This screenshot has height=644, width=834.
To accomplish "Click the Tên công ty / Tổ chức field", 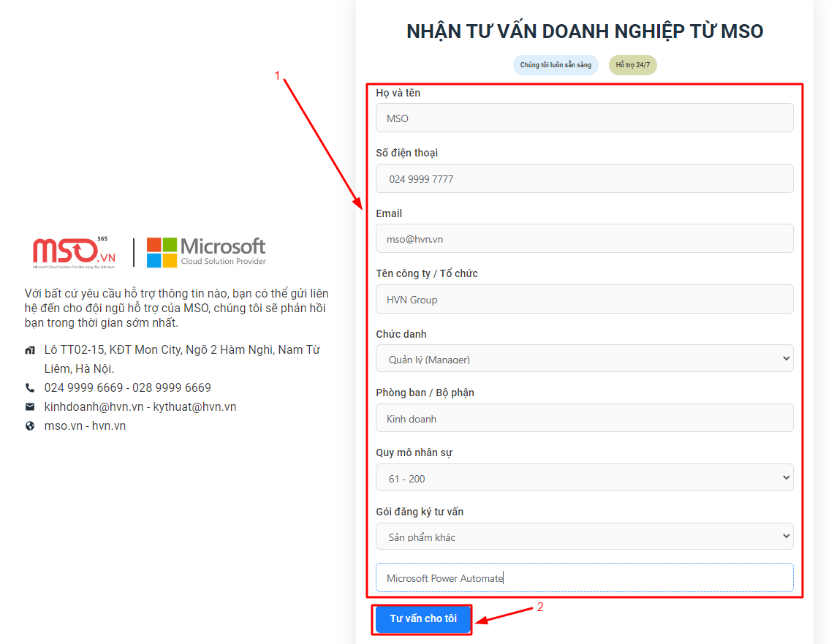I will point(585,300).
